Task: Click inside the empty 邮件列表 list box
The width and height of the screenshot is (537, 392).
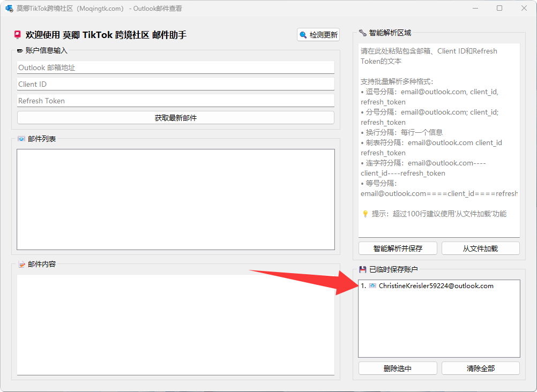Action: pos(175,199)
